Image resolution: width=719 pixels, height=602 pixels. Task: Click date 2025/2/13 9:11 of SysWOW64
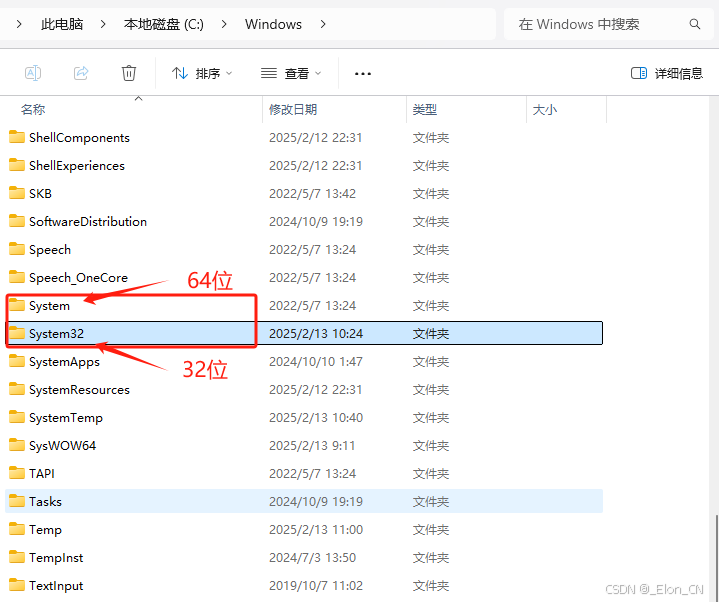point(312,446)
